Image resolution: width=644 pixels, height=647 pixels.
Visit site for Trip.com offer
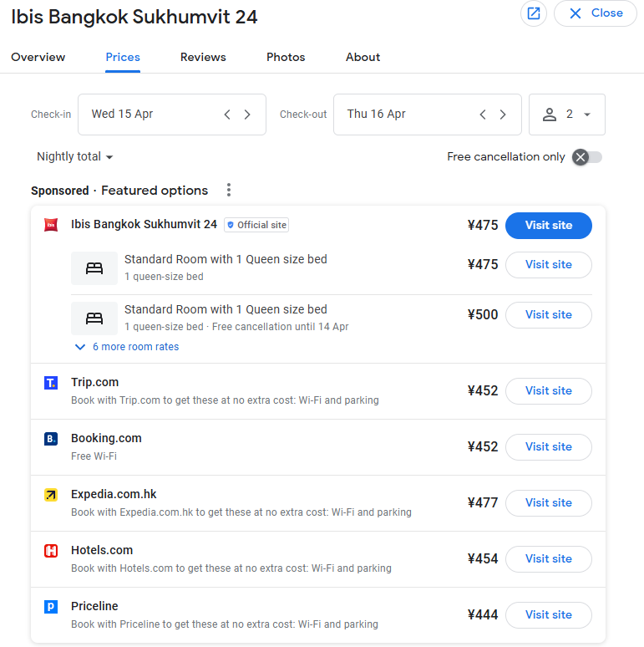click(548, 390)
